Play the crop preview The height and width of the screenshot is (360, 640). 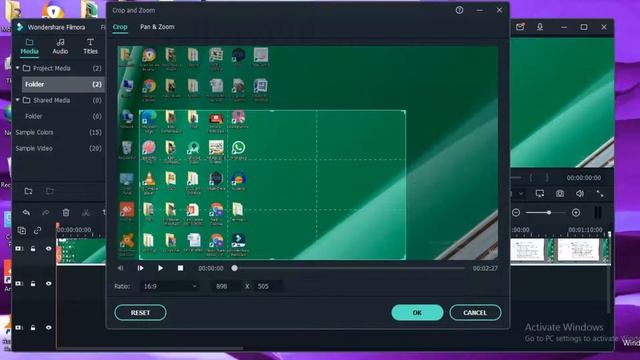(x=160, y=268)
